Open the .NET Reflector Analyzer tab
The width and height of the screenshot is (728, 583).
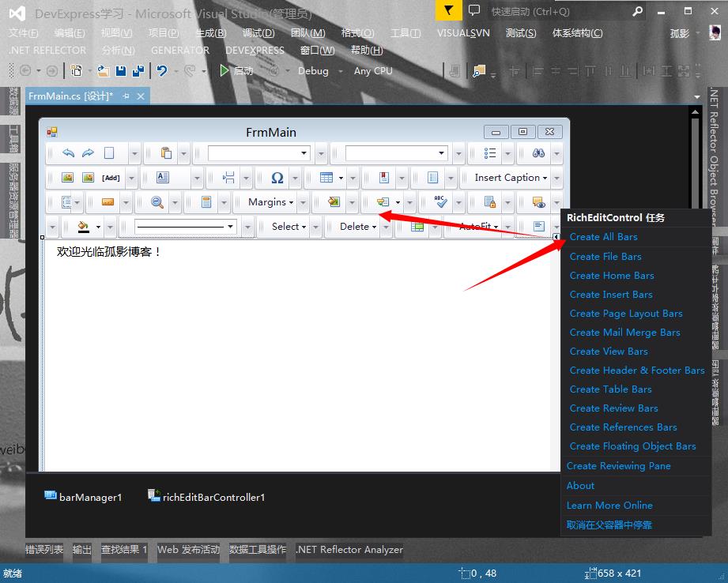click(x=349, y=550)
